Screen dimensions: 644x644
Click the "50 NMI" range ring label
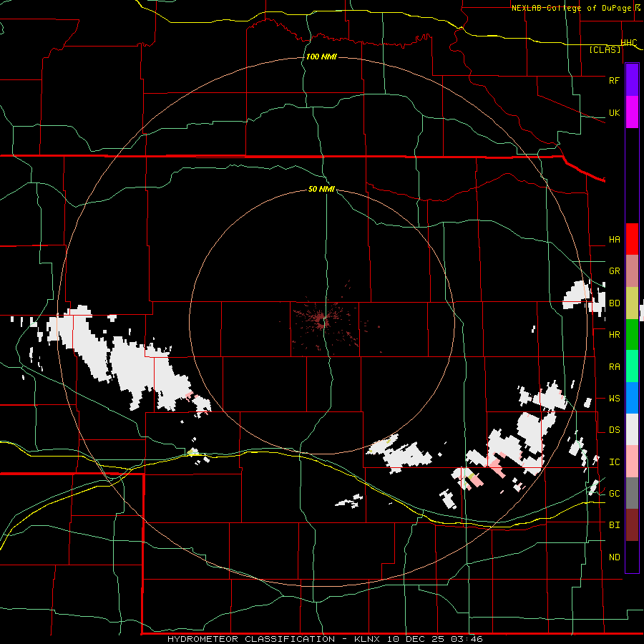tap(321, 189)
